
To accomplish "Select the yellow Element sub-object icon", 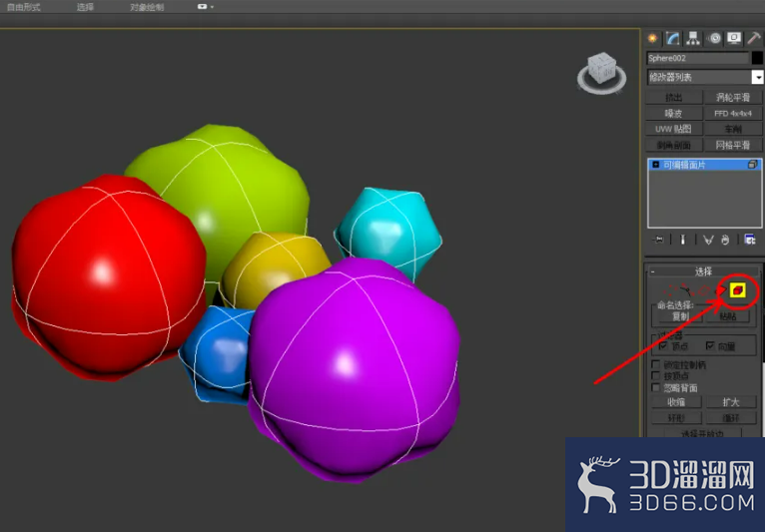I will coord(738,291).
